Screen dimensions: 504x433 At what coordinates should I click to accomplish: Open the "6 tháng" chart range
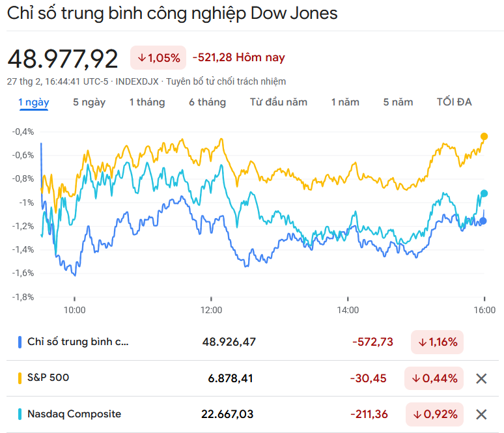click(208, 102)
